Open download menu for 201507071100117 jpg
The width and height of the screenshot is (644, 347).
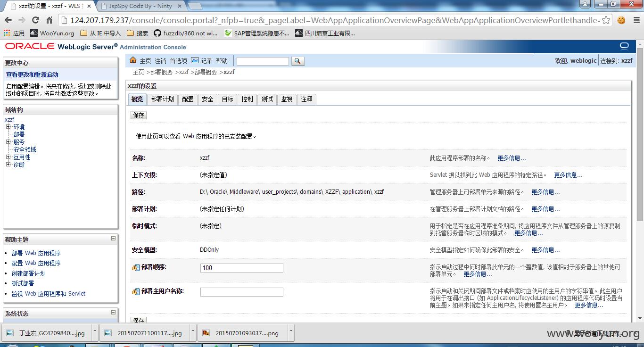pos(193,332)
